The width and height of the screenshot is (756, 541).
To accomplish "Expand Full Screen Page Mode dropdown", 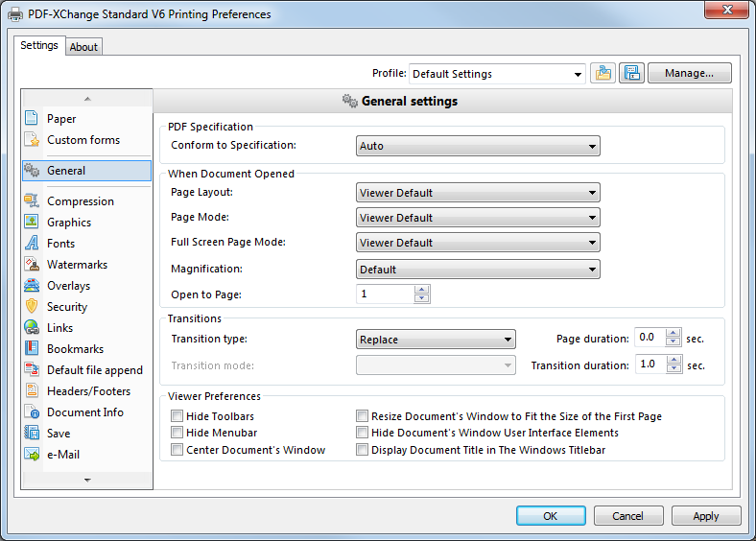I will point(478,243).
